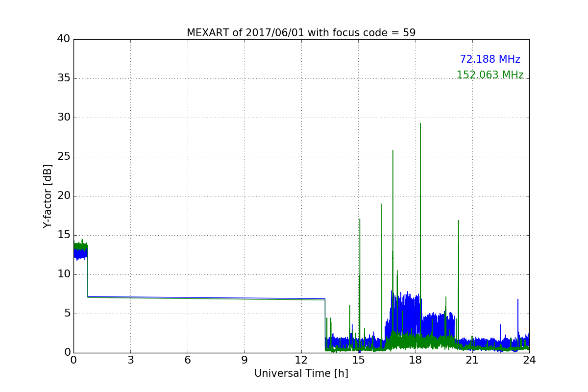Click the y-axis tick label 30

[64, 118]
